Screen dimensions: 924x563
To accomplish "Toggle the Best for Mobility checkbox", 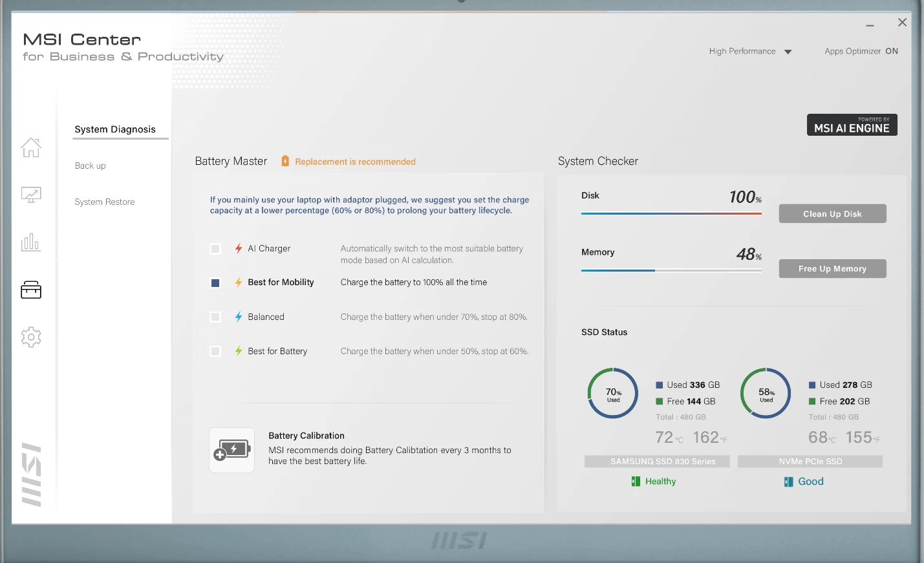I will pos(216,283).
